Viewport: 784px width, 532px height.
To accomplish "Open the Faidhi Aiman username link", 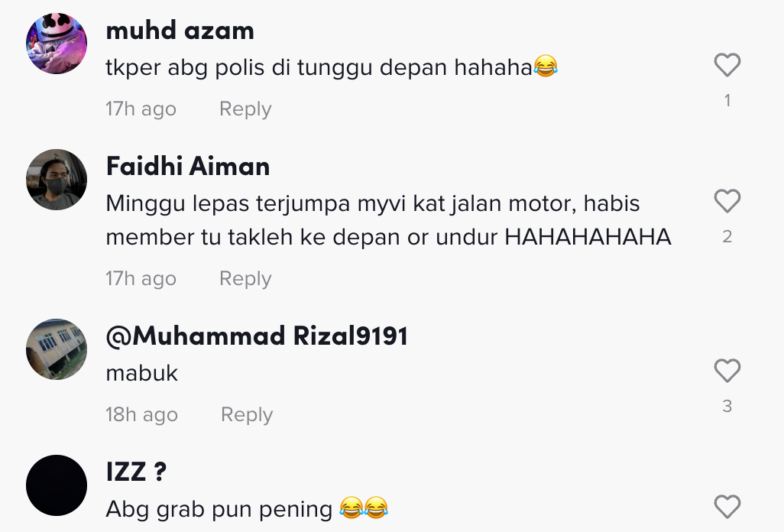I will pyautogui.click(x=188, y=166).
